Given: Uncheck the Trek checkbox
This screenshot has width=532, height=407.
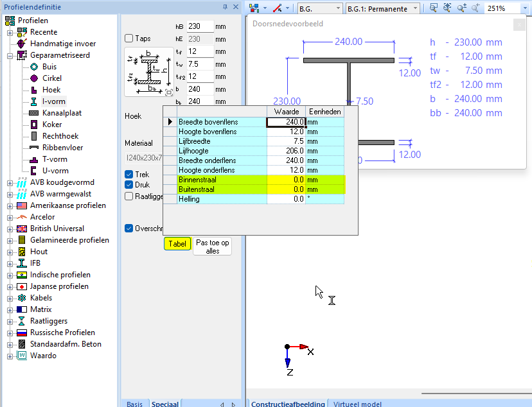Looking at the screenshot, I should pyautogui.click(x=129, y=175).
